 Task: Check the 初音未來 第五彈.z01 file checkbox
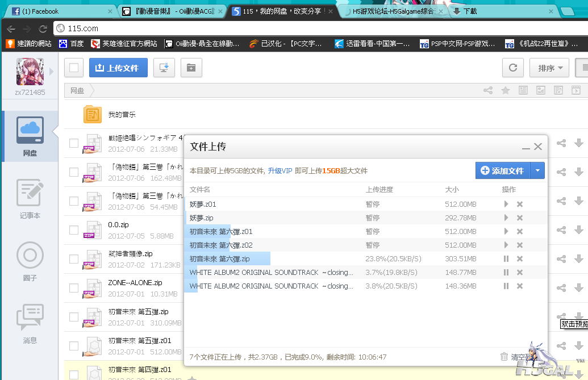[74, 346]
